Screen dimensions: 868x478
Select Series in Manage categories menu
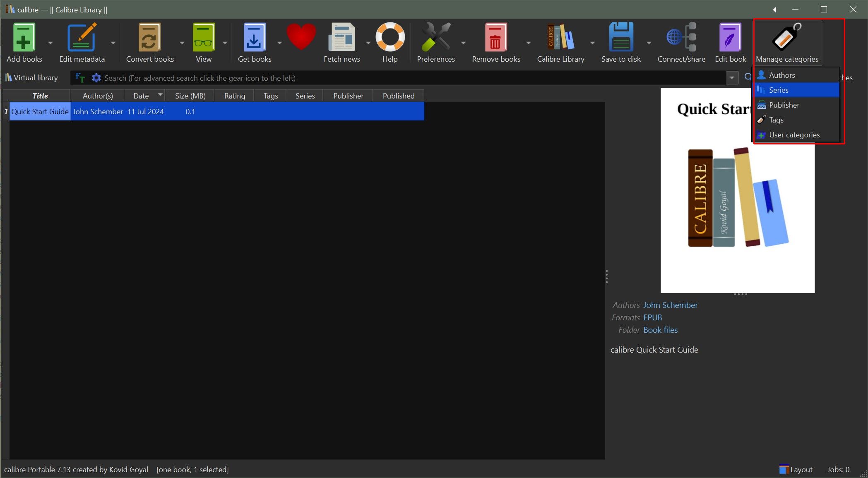pos(778,90)
